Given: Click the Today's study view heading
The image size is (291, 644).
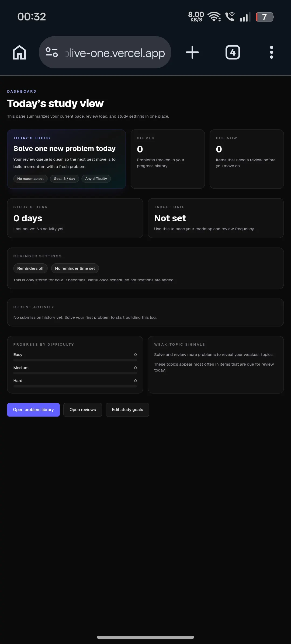Looking at the screenshot, I should [x=55, y=104].
